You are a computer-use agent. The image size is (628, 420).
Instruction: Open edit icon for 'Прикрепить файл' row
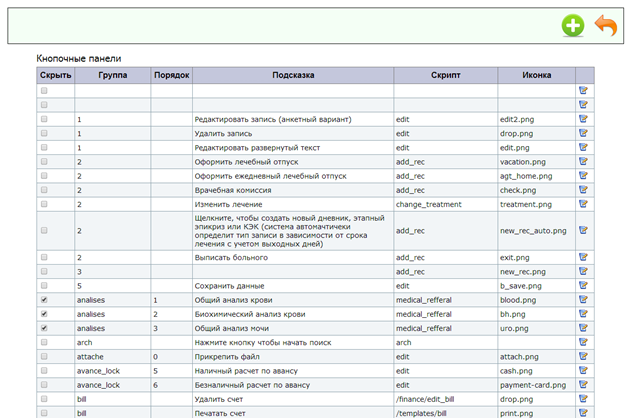[x=584, y=355]
